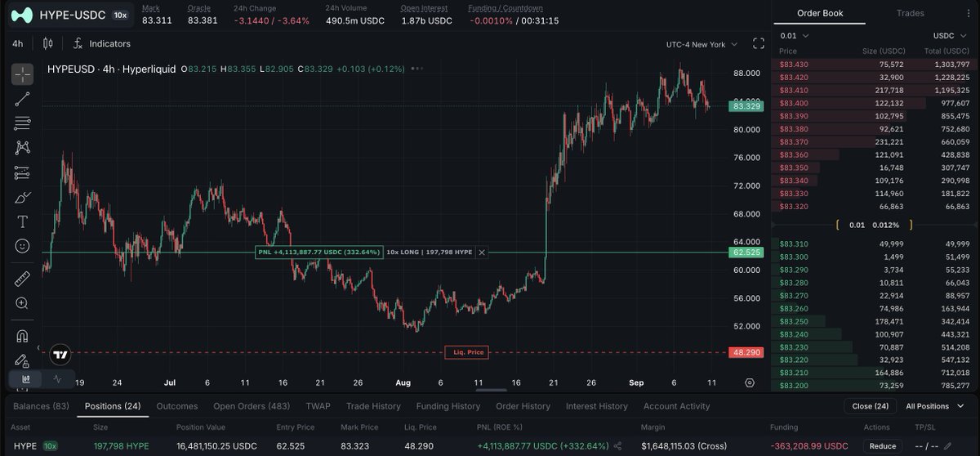Screen dimensions: 980x456
Task: Select the chart patterns tool
Action: [22, 148]
